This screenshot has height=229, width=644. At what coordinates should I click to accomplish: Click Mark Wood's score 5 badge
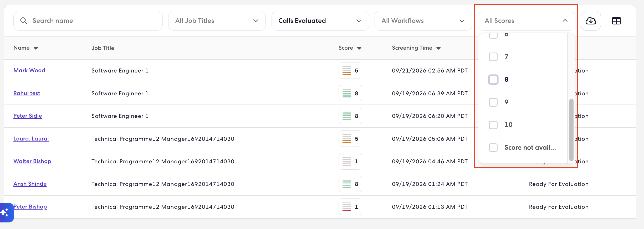[350, 71]
